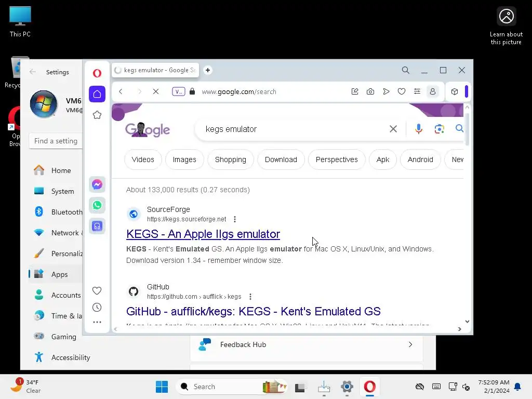This screenshot has height=399, width=532.
Task: Open weather widget showing 34°F
Action: coord(25,386)
